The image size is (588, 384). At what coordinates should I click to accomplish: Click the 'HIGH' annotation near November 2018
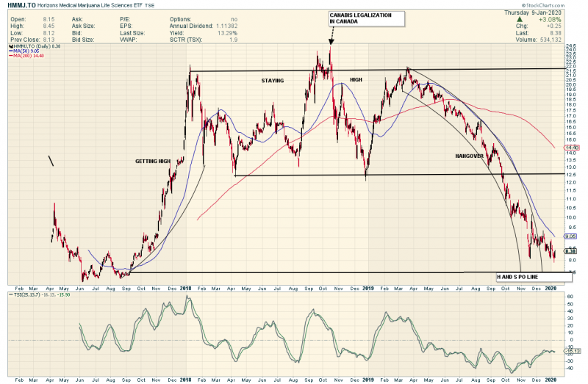tap(356, 80)
